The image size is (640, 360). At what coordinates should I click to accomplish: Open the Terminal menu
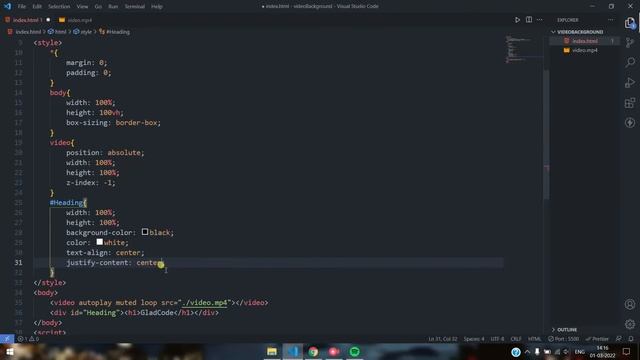(135, 6)
